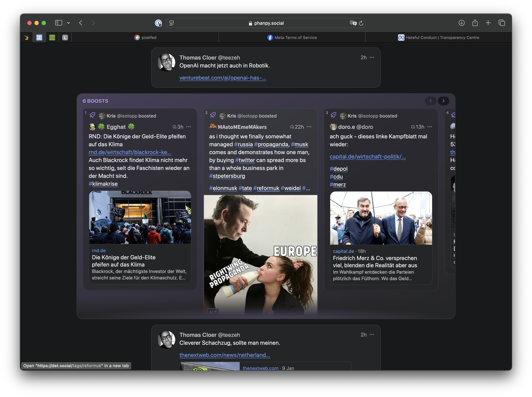This screenshot has height=397, width=532.
Task: Translate the page using translate icon
Action: click(353, 23)
